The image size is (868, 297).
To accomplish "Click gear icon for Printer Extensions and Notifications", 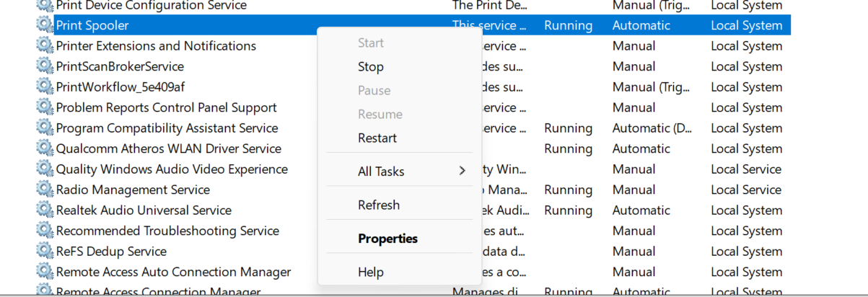I will (45, 45).
